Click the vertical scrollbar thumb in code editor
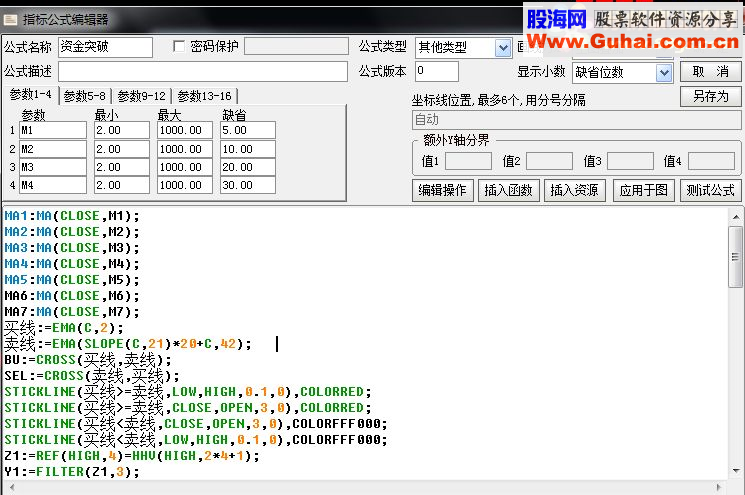 pyautogui.click(x=735, y=257)
